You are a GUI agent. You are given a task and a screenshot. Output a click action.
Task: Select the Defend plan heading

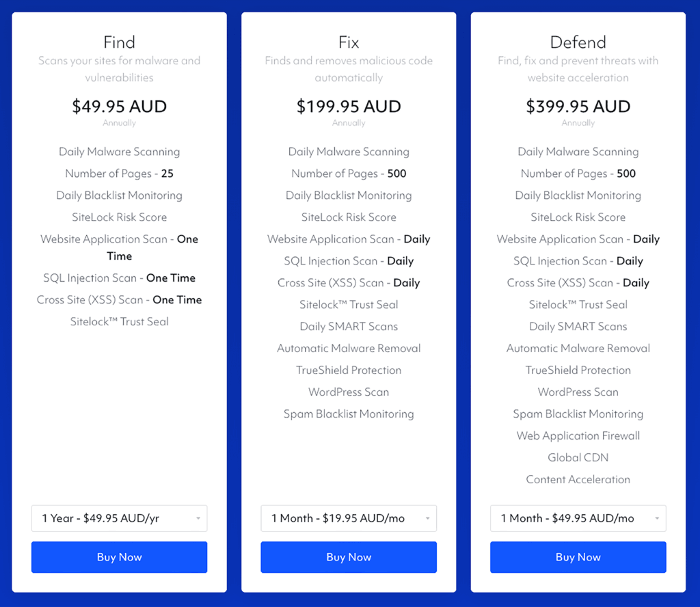pos(578,42)
